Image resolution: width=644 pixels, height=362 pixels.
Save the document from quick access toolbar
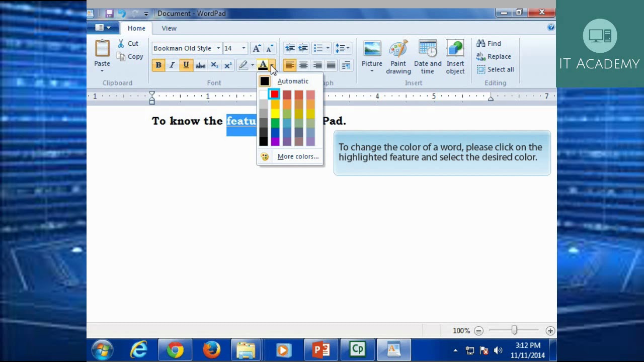tap(109, 14)
